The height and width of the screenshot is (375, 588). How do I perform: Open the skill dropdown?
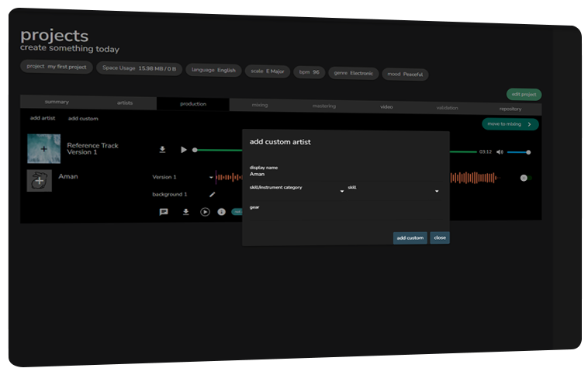(436, 191)
